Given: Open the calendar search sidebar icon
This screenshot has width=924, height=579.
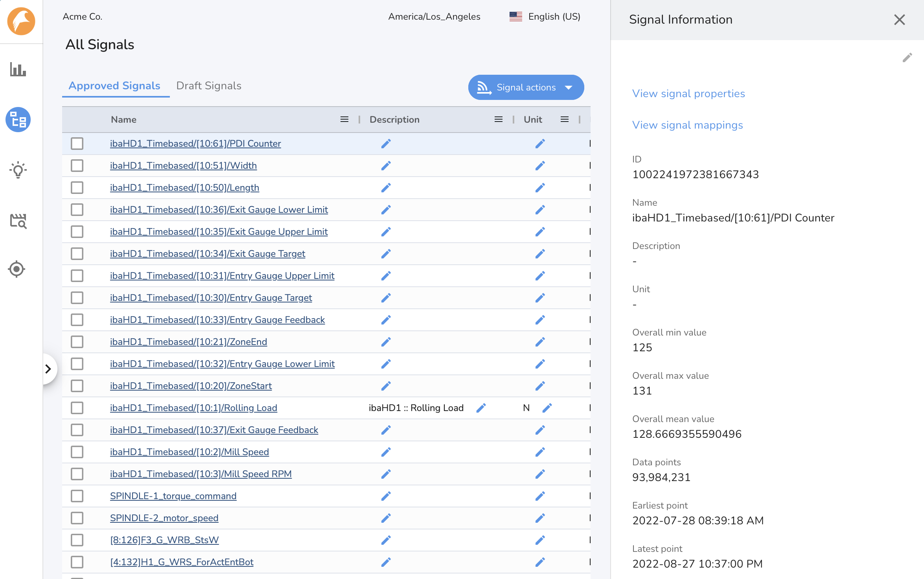Looking at the screenshot, I should tap(18, 221).
